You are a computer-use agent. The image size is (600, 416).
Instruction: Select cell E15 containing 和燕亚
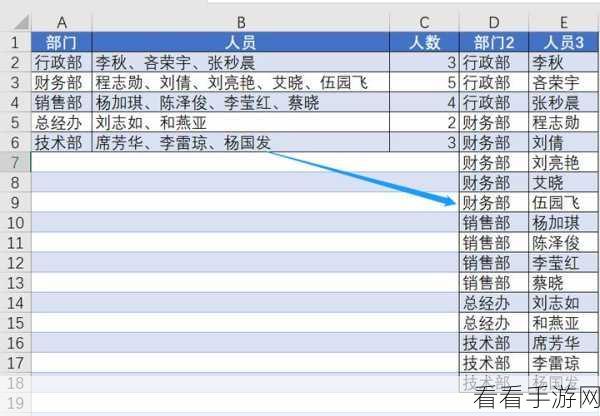click(x=564, y=323)
